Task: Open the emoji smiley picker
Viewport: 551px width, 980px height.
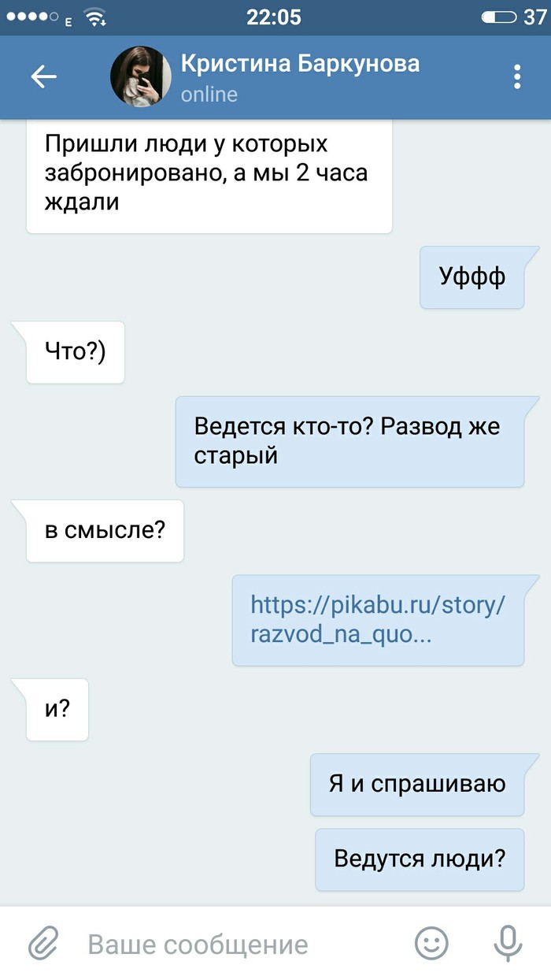Action: pos(431,943)
